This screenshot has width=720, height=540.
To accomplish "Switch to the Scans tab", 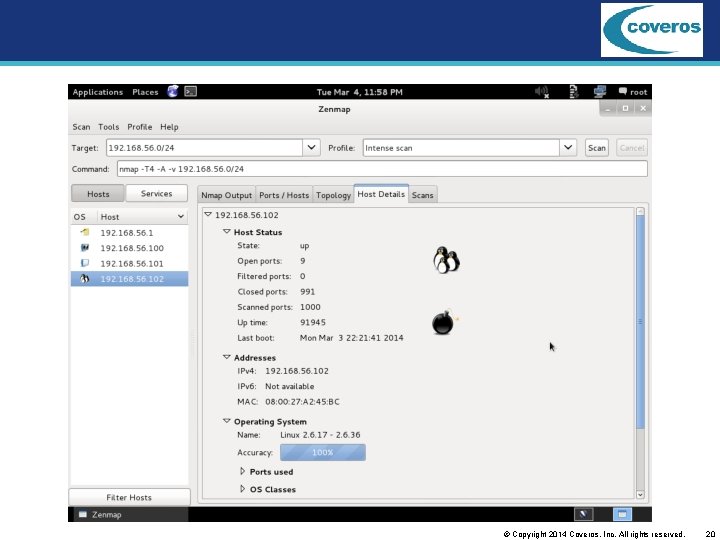I will click(422, 195).
